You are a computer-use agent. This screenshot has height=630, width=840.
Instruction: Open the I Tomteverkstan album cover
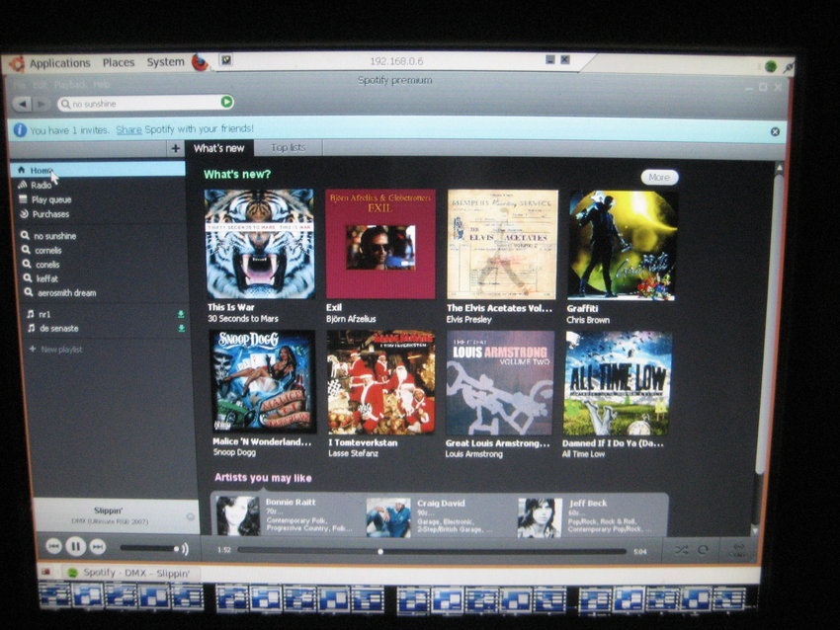pyautogui.click(x=380, y=382)
